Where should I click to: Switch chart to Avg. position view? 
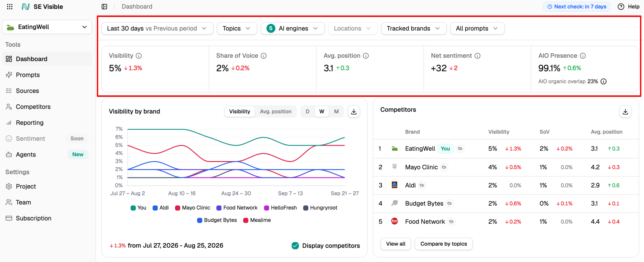click(x=275, y=111)
